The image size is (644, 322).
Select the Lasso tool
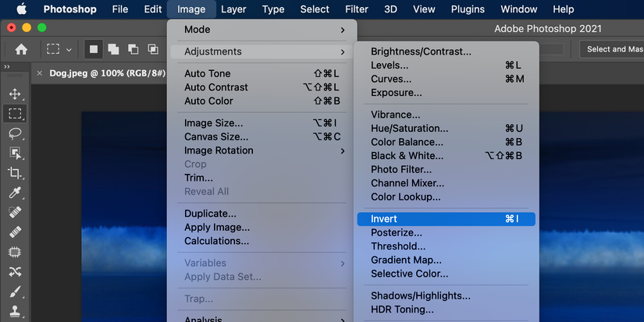15,133
